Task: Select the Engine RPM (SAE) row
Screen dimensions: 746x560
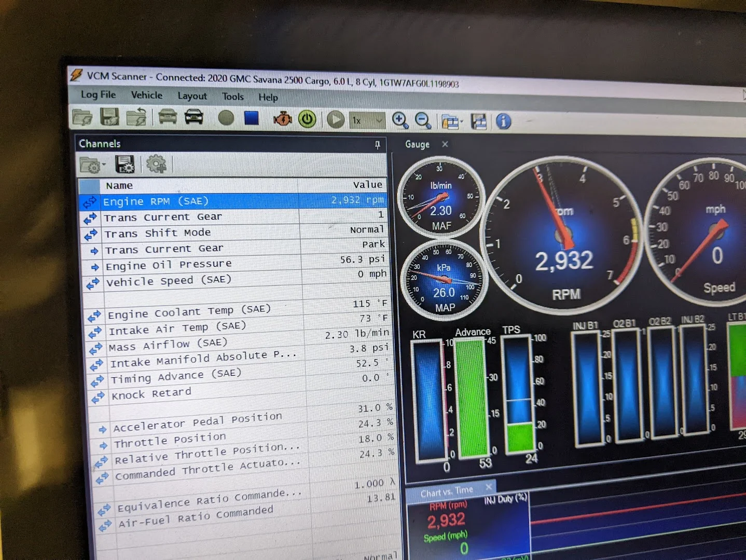Action: (233, 201)
